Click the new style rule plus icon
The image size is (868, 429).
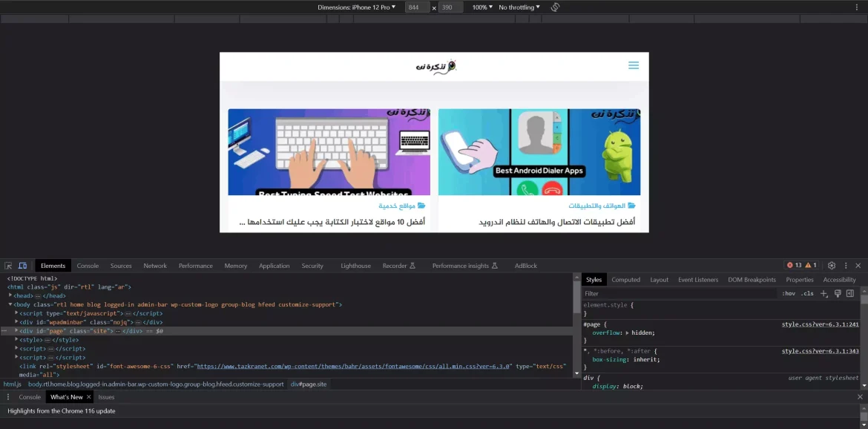tap(823, 293)
